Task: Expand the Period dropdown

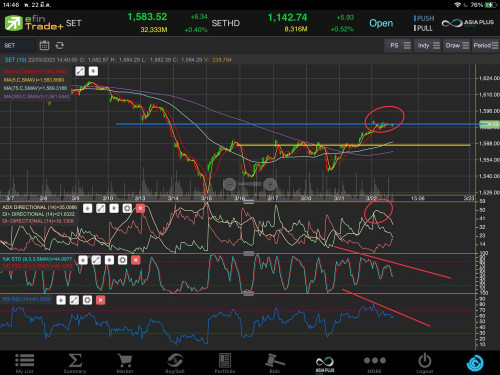Action: [485, 45]
